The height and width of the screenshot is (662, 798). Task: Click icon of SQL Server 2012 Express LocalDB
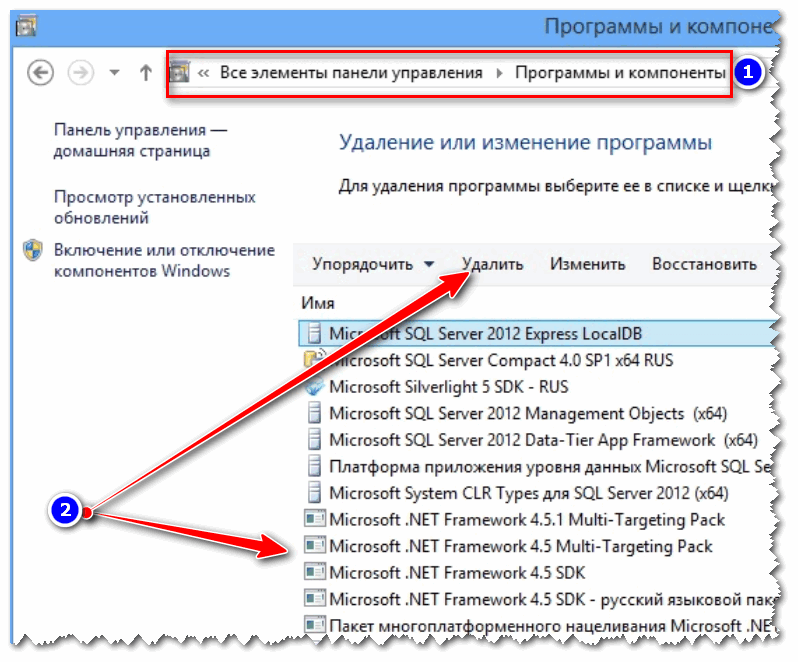(x=315, y=333)
